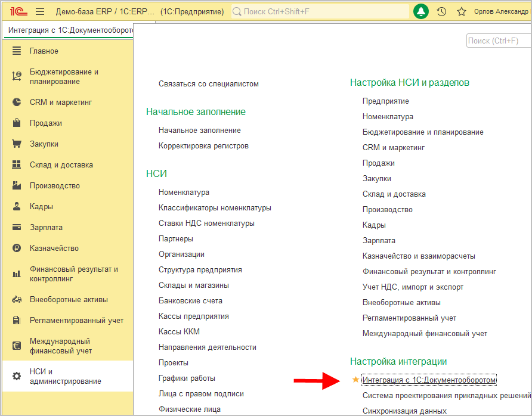Click the magnifier icon in global search

point(237,12)
